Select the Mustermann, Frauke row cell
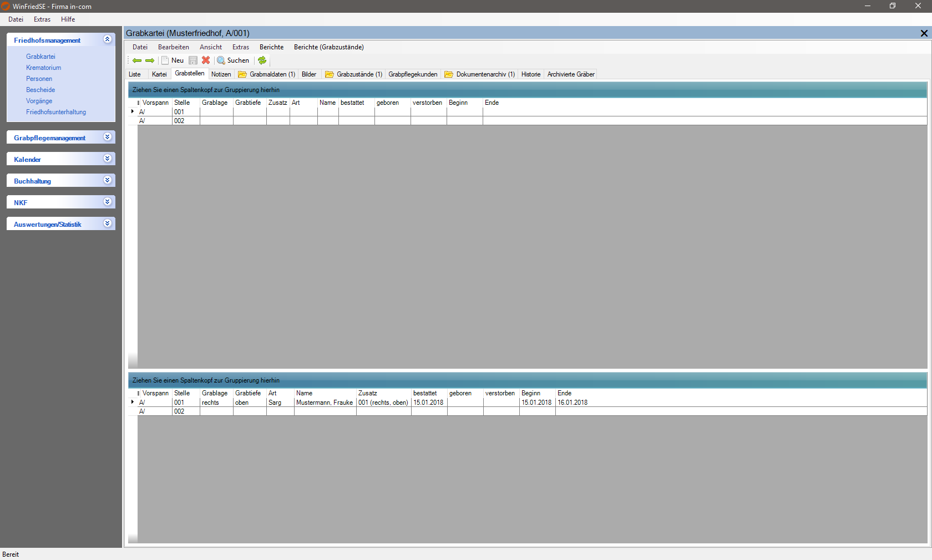932x560 pixels. tap(325, 403)
